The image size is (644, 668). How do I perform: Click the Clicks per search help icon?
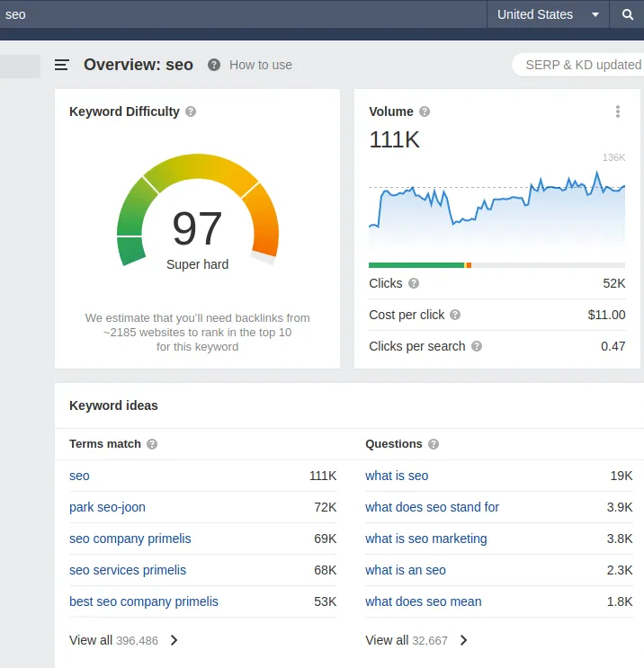click(477, 346)
